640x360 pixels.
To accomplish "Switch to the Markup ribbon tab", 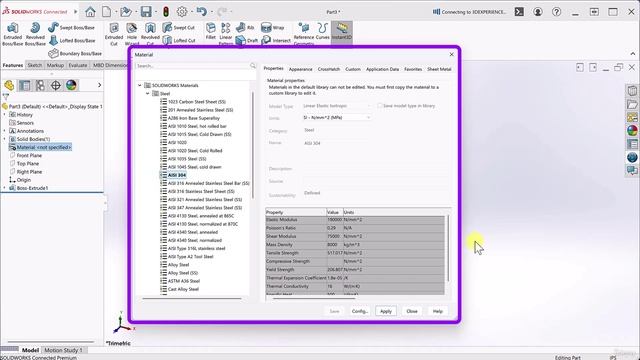I will (x=55, y=65).
